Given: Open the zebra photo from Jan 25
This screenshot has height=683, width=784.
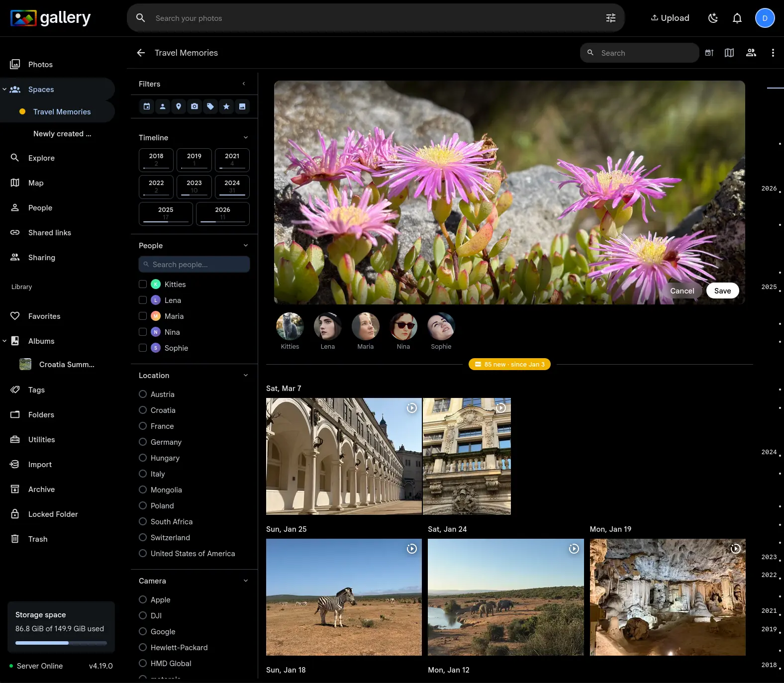Looking at the screenshot, I should pyautogui.click(x=344, y=597).
